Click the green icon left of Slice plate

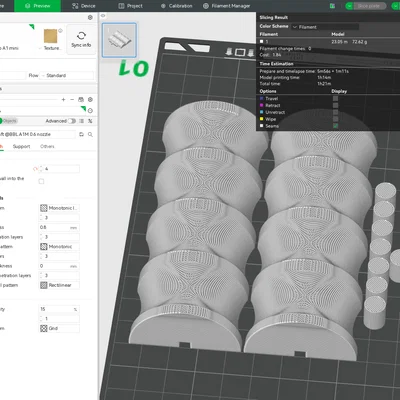point(332,6)
